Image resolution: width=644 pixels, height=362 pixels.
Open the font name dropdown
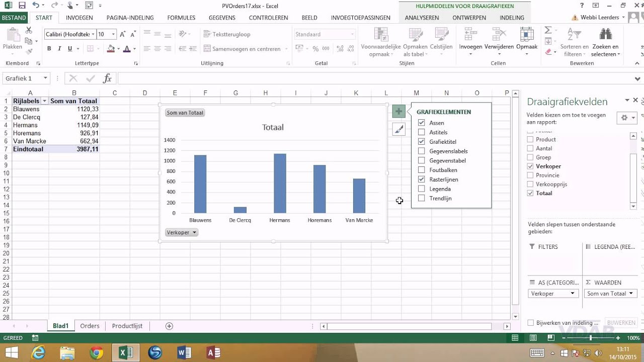click(93, 34)
